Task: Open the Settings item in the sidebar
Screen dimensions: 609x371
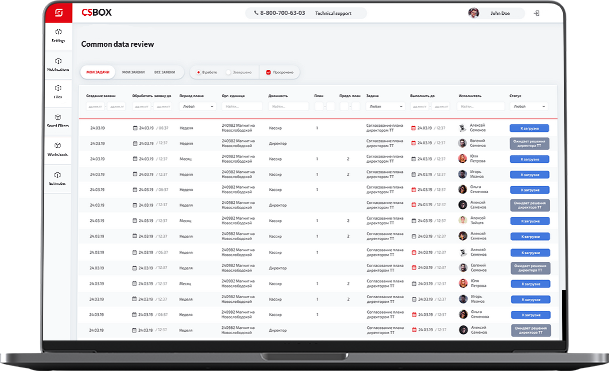Action: click(x=58, y=35)
